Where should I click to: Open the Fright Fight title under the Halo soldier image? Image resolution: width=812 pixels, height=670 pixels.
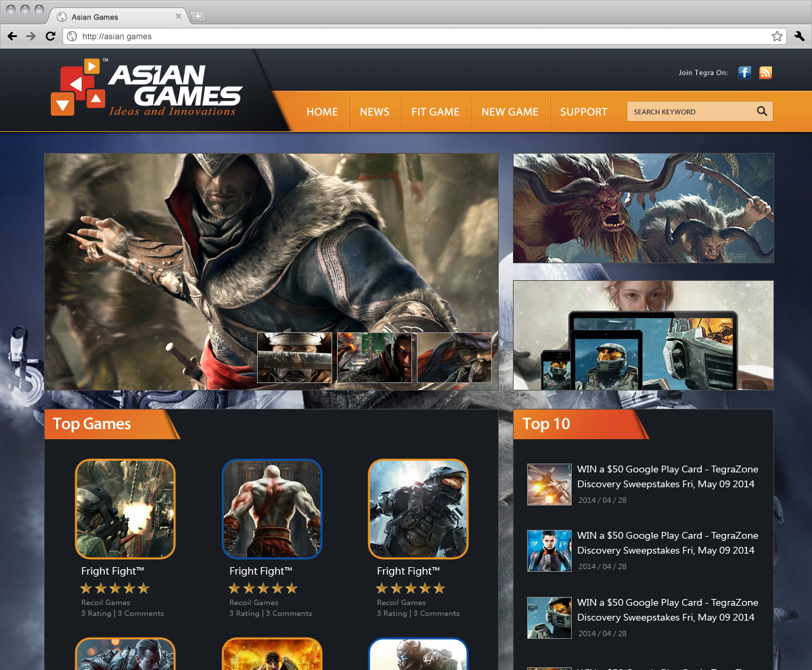(x=409, y=571)
